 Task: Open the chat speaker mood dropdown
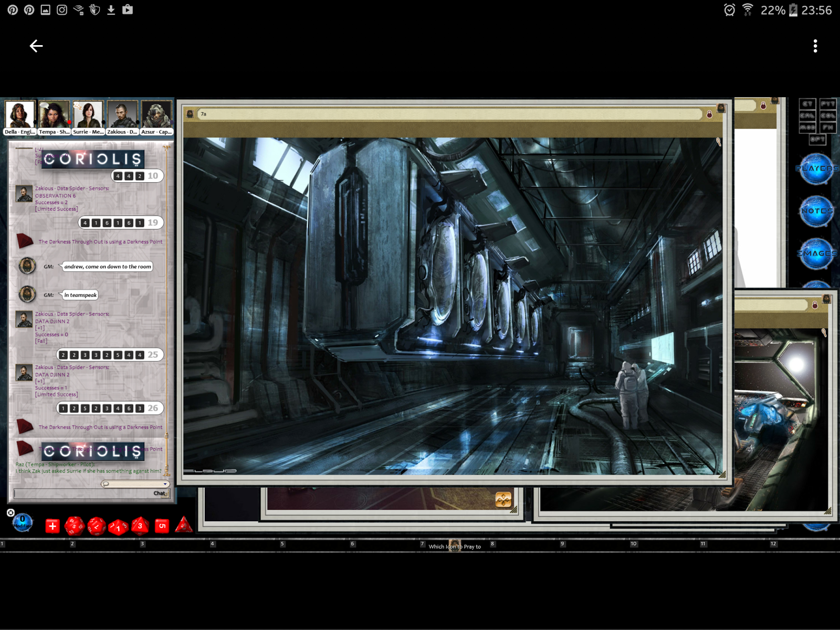(135, 484)
